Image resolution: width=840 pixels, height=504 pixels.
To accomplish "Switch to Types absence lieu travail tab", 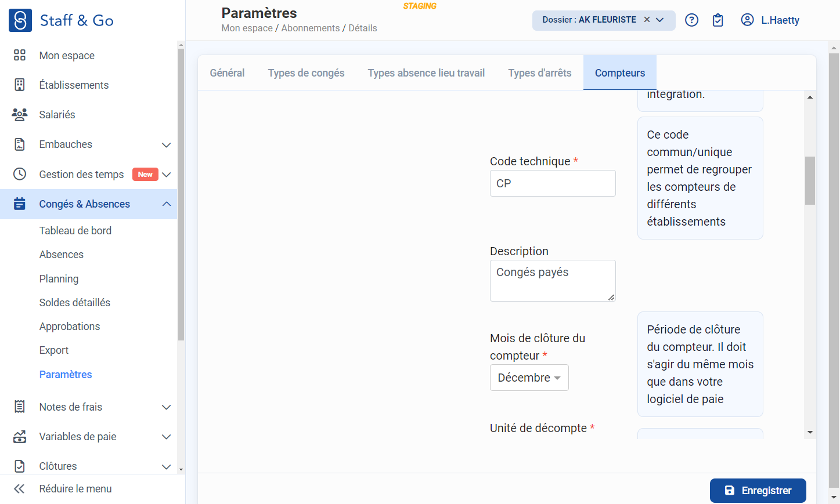I will click(x=426, y=73).
